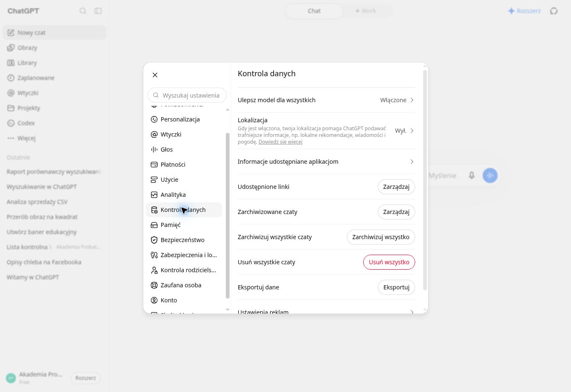
Task: Open the chat 'Analiza sprzedaży CSV'
Action: click(x=54, y=202)
